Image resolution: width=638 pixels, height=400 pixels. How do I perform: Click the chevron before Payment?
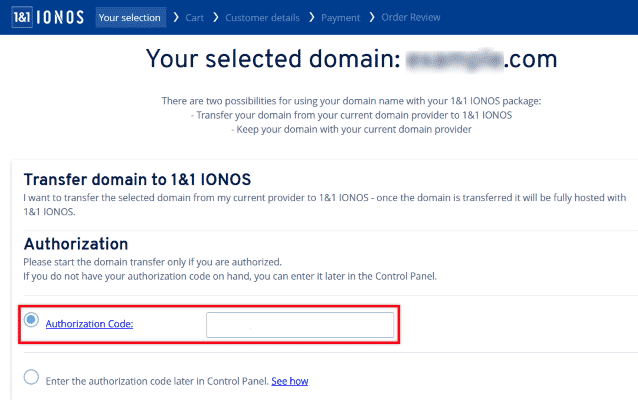[312, 17]
